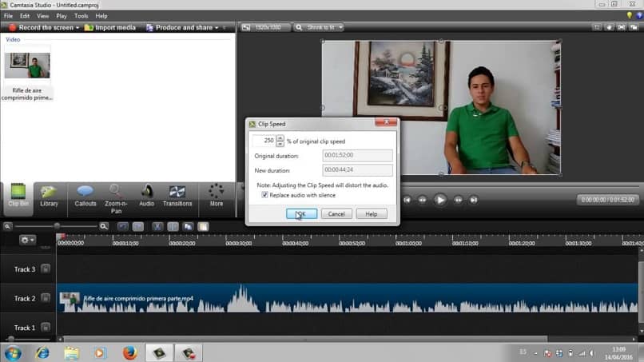Open the Transitions panel
Screen dimensions: 644x362
[x=177, y=195]
